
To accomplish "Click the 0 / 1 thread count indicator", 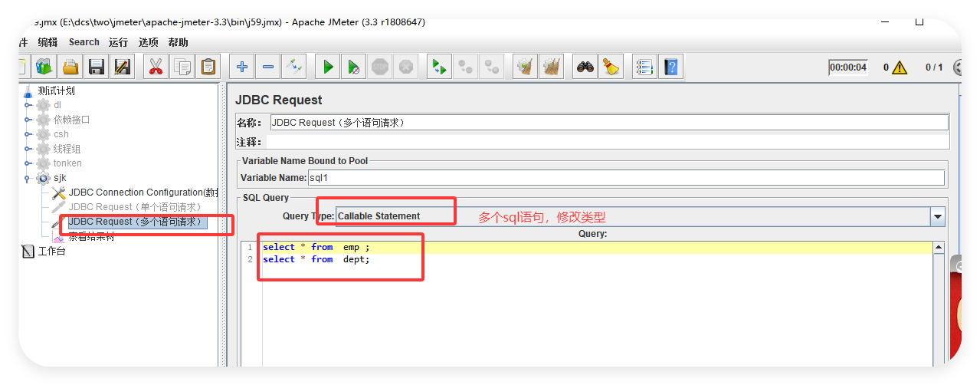I will click(x=934, y=67).
